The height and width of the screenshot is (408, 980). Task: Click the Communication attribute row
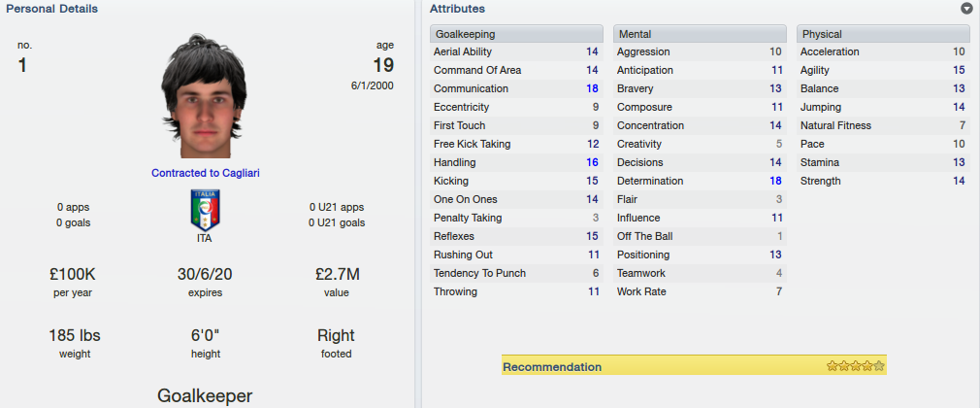click(516, 88)
